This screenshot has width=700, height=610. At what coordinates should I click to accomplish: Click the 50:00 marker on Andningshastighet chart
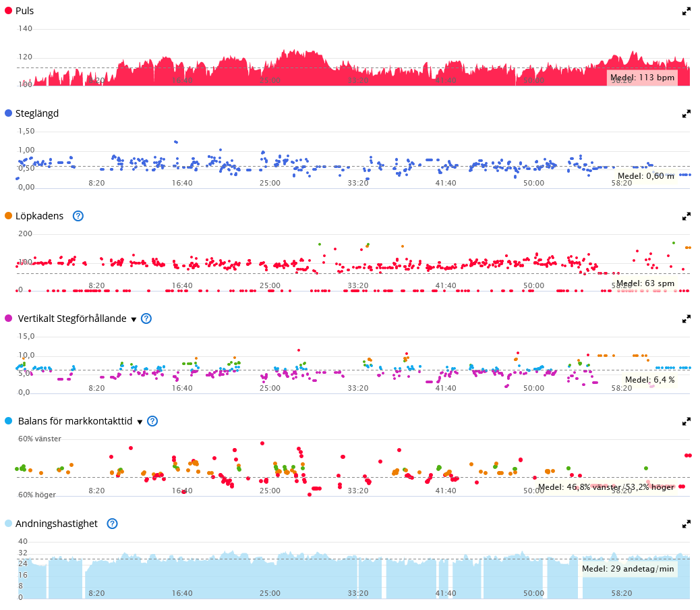tap(533, 594)
